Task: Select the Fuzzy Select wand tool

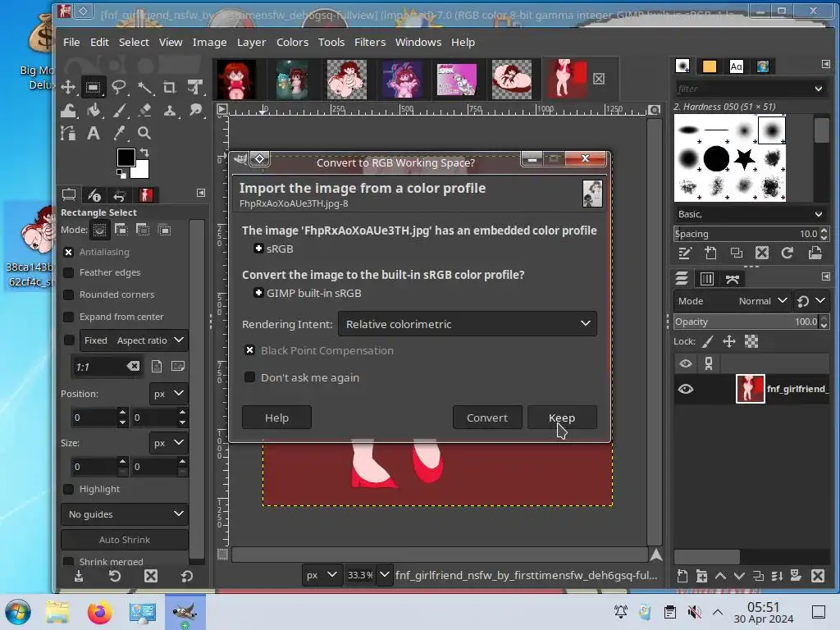Action: (x=144, y=87)
